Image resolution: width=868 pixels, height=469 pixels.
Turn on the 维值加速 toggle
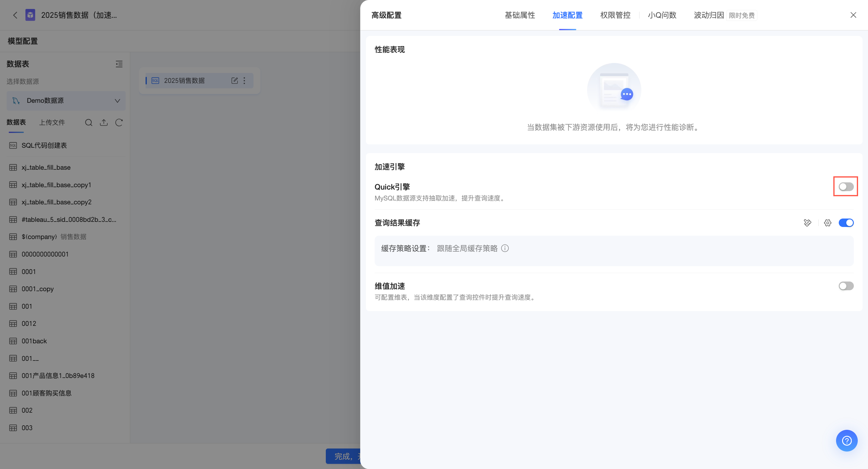846,286
